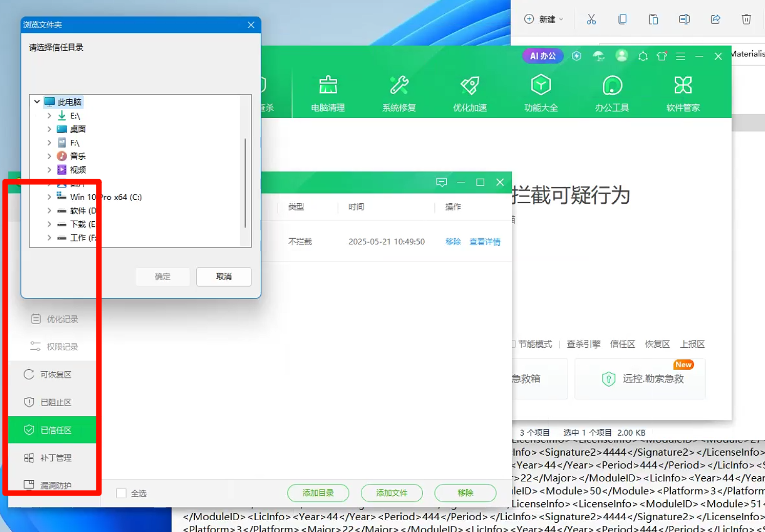Expand the 视频 tree node
The height and width of the screenshot is (532, 765).
(x=49, y=170)
